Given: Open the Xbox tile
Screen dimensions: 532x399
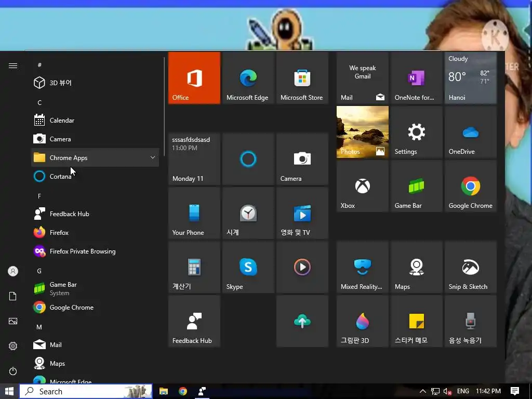Looking at the screenshot, I should click(x=362, y=186).
